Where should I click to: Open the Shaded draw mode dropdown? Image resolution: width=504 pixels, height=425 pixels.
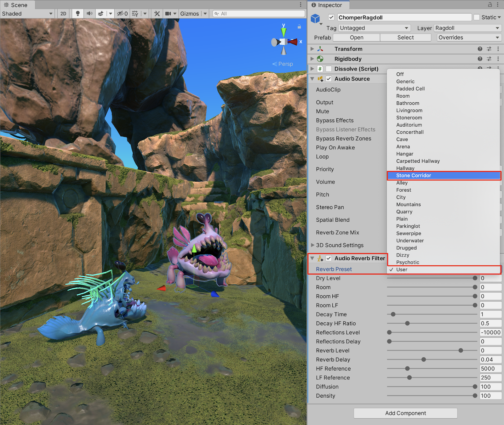[27, 14]
